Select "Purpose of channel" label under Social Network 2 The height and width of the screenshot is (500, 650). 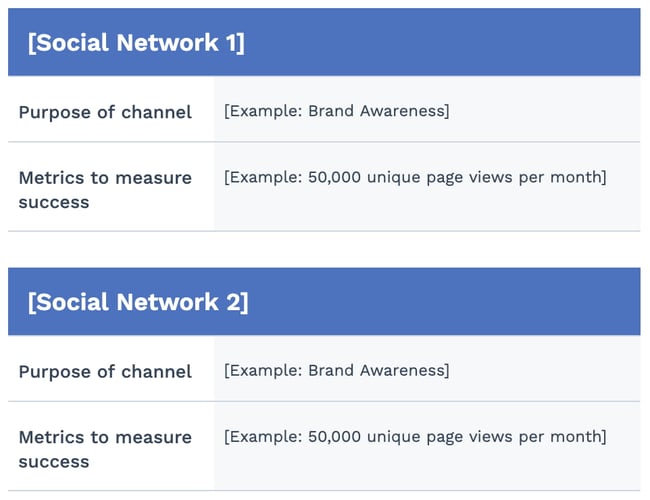(x=105, y=371)
